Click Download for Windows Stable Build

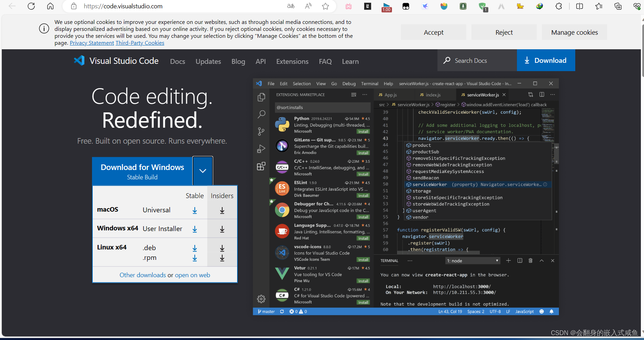point(142,171)
